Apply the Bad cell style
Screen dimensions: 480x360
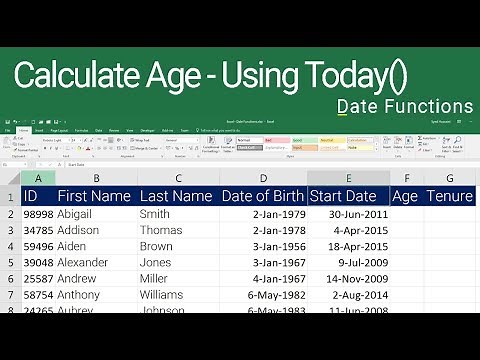(x=277, y=140)
